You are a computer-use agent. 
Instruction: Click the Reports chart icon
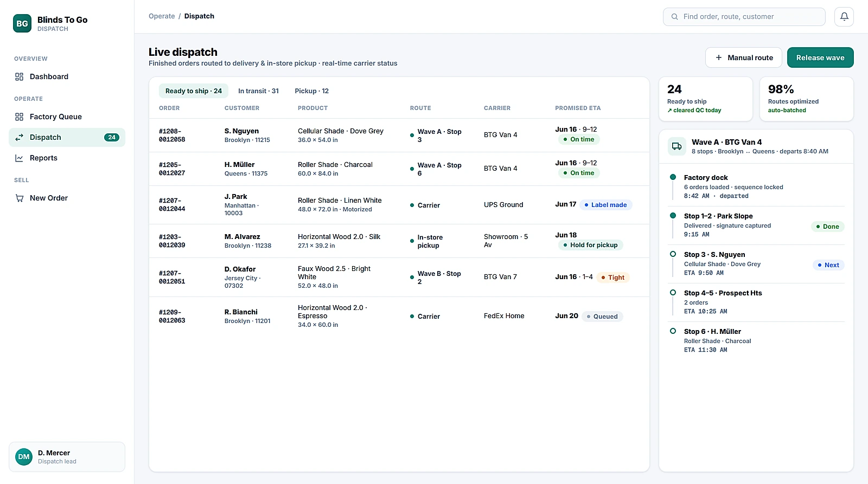click(20, 158)
